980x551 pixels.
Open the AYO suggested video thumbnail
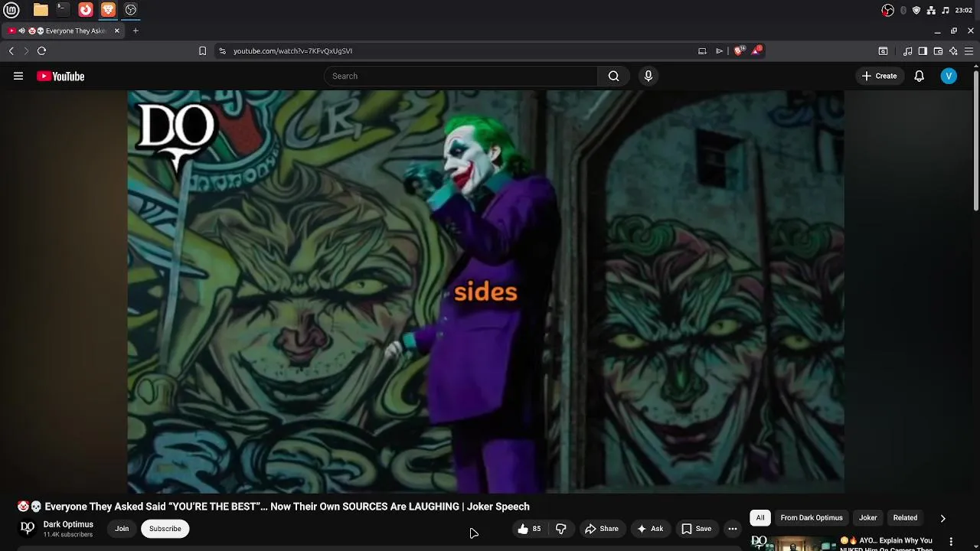792,543
